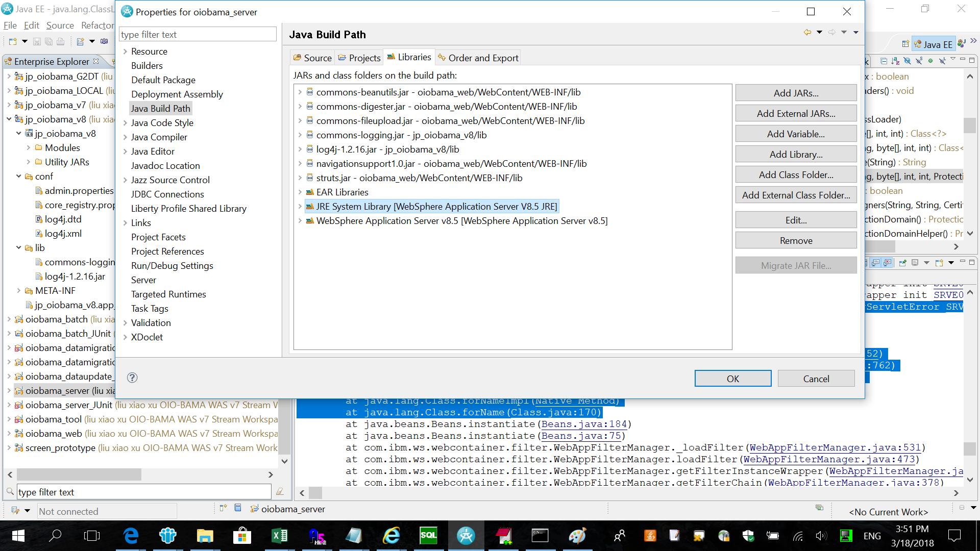Select Targeted Runtimes in properties list

click(x=168, y=294)
